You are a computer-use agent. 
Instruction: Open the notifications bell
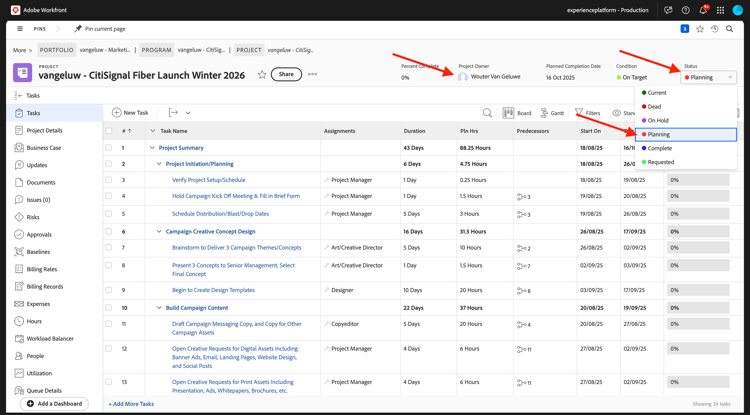click(x=703, y=10)
